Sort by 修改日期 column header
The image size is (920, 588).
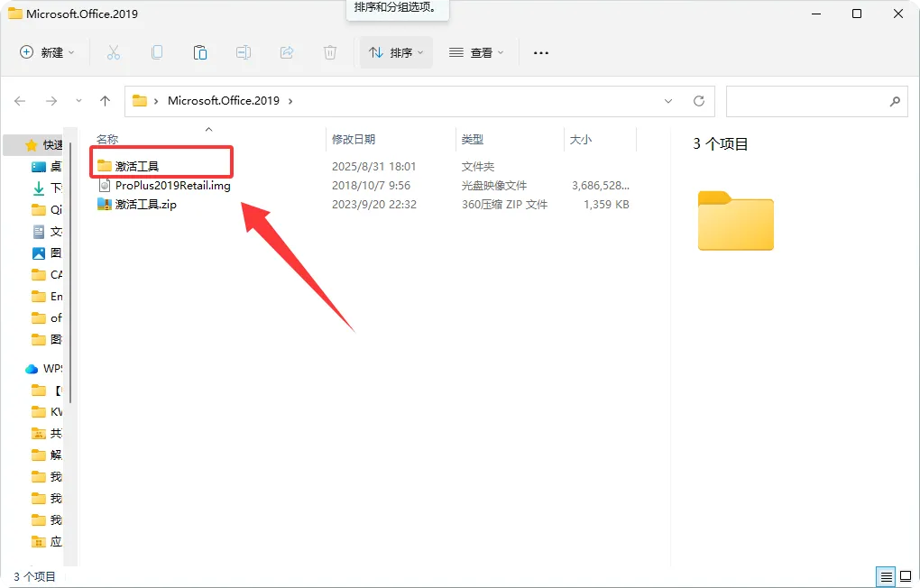tap(354, 139)
